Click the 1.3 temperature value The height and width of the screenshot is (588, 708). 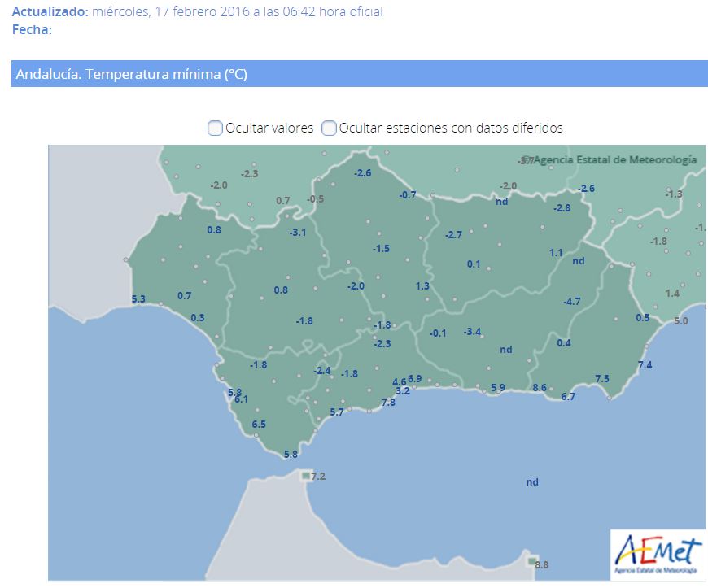(422, 286)
